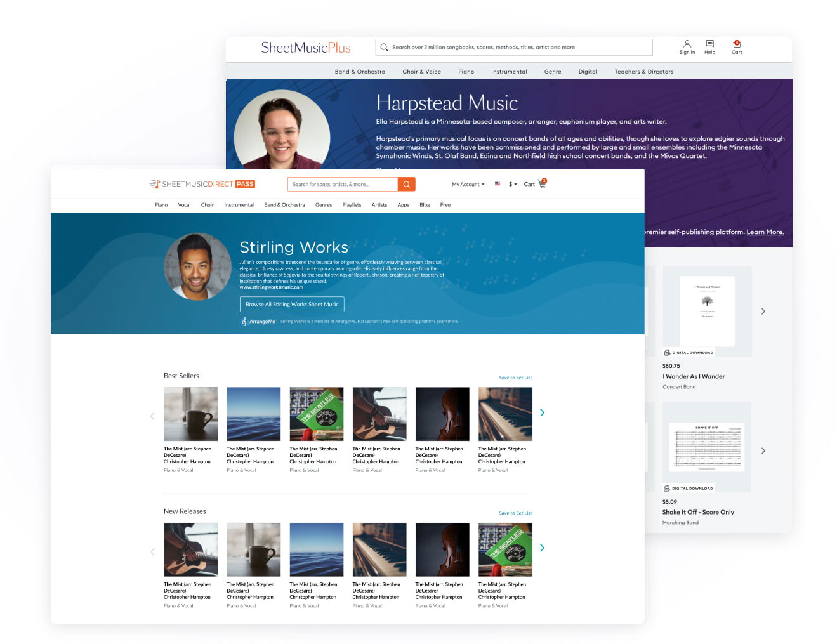This screenshot has height=644, width=837.
Task: Go back in New Releases via left chevron
Action: click(x=152, y=551)
